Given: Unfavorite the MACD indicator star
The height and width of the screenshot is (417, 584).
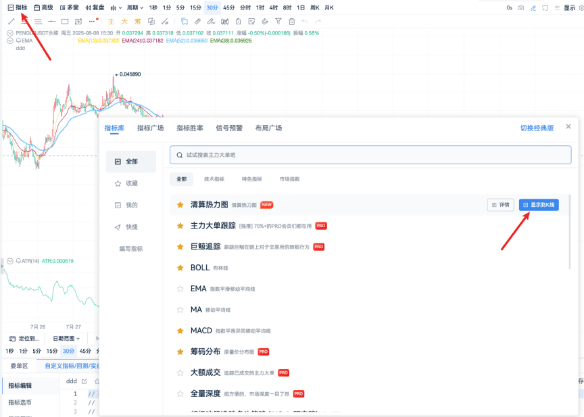Looking at the screenshot, I should tap(180, 331).
